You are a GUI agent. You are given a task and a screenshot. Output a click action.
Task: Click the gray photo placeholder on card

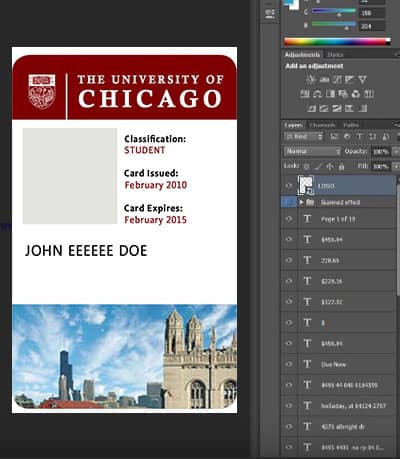click(x=70, y=176)
